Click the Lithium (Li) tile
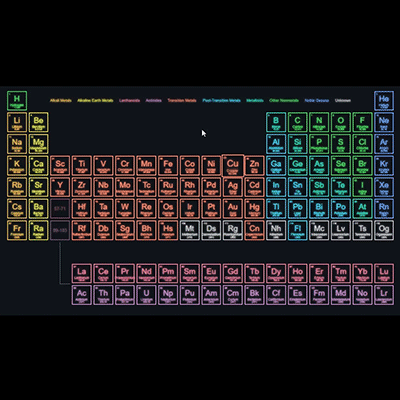The height and width of the screenshot is (400, 400). (17, 122)
